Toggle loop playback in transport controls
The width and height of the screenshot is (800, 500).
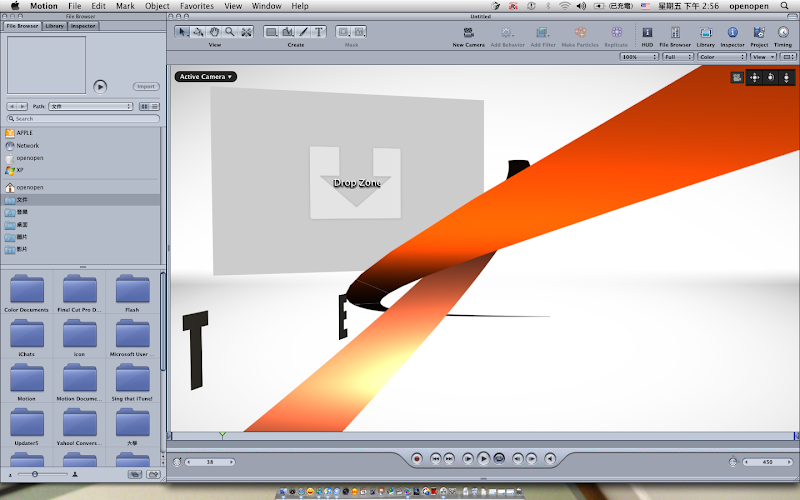[x=499, y=458]
